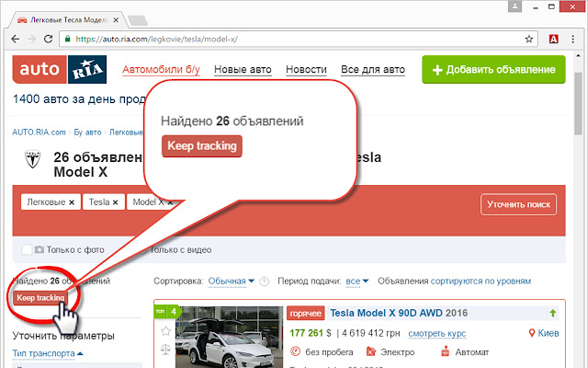
Task: Click the auto RIA logo
Action: pos(59,70)
